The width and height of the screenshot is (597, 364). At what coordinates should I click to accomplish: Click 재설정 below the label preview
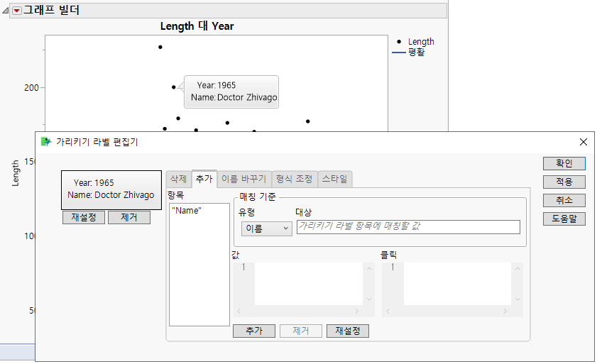[84, 217]
